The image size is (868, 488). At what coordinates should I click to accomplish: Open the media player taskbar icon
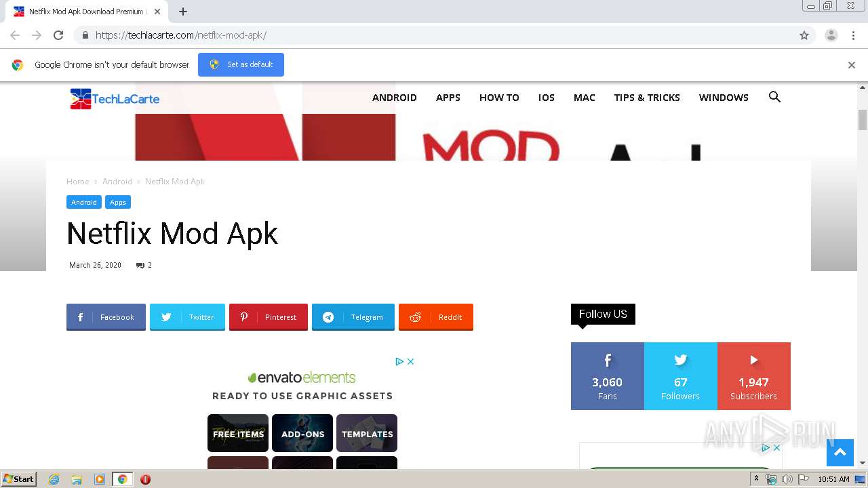tap(100, 479)
